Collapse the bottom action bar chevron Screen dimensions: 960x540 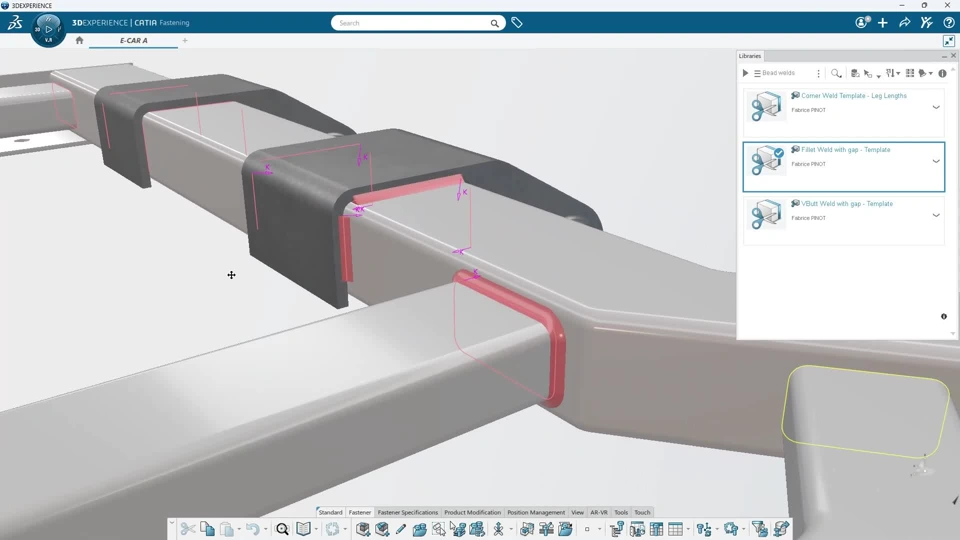coord(171,523)
